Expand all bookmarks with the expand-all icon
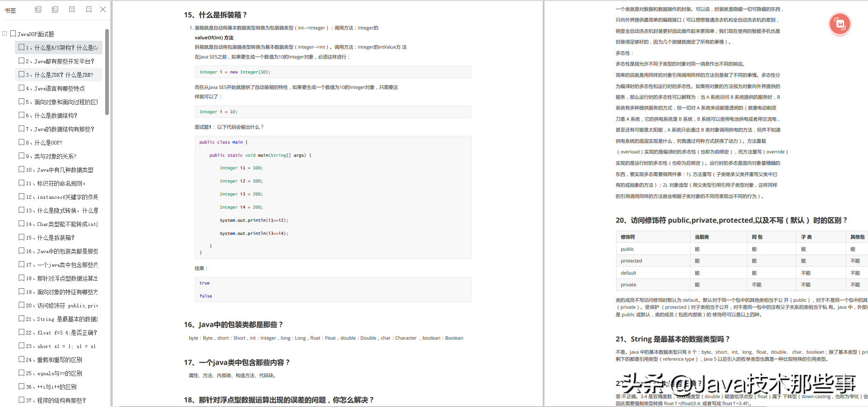This screenshot has width=868, height=407. point(38,9)
